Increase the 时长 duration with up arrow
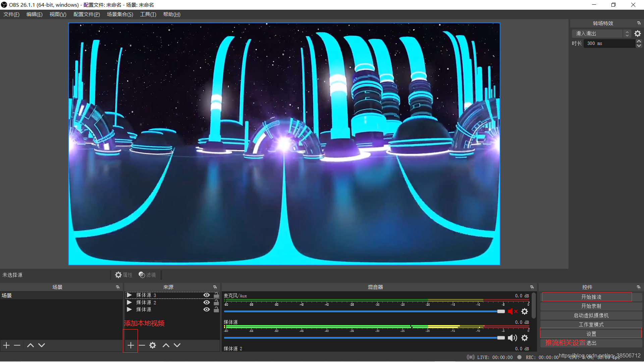This screenshot has height=362, width=644. click(639, 41)
